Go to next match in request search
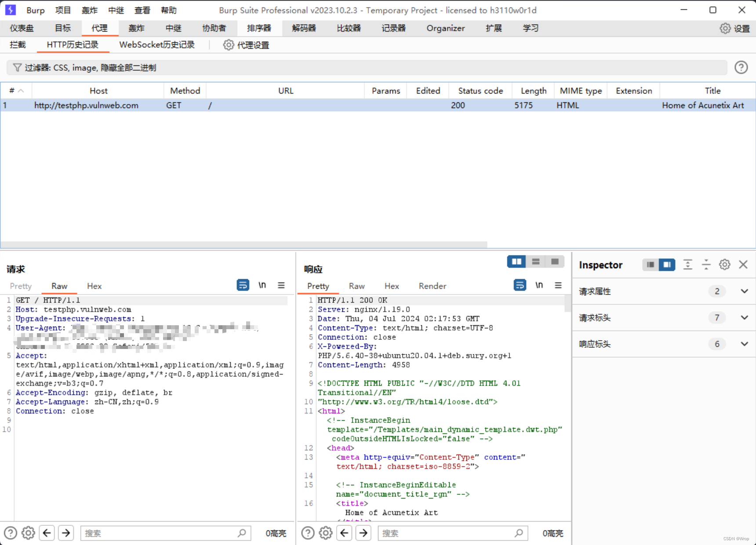 click(x=66, y=533)
